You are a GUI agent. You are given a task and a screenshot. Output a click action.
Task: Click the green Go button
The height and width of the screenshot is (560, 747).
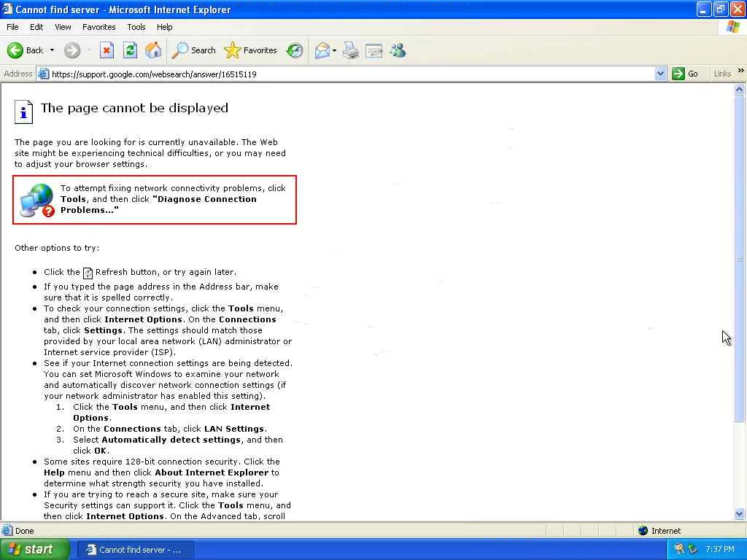(x=685, y=74)
